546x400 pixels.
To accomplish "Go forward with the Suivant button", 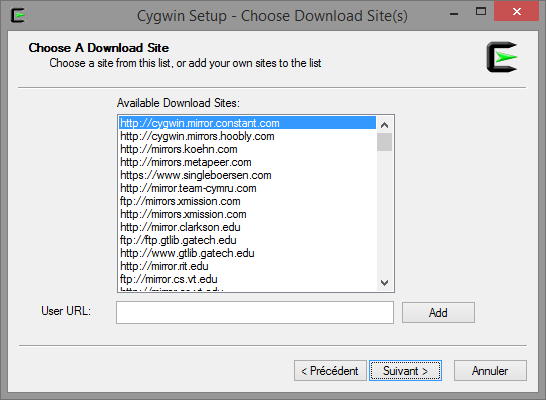I will (x=405, y=371).
